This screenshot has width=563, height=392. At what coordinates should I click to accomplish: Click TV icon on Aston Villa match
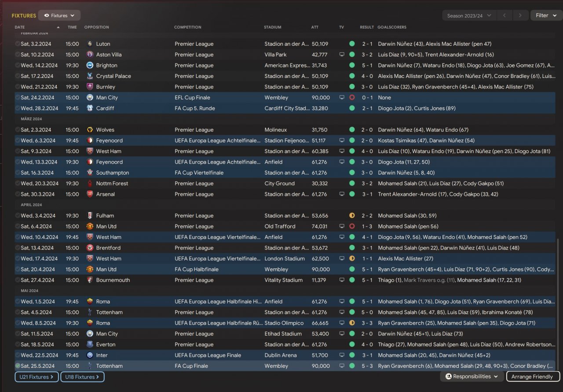(342, 55)
